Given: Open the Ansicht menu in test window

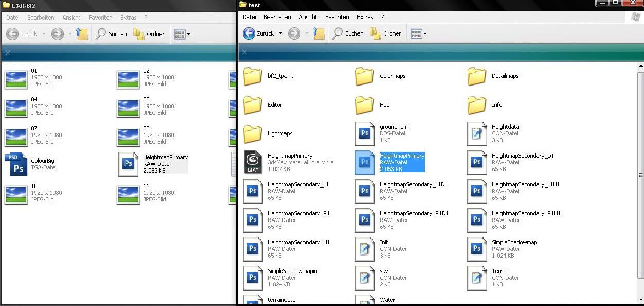Looking at the screenshot, I should point(308,17).
